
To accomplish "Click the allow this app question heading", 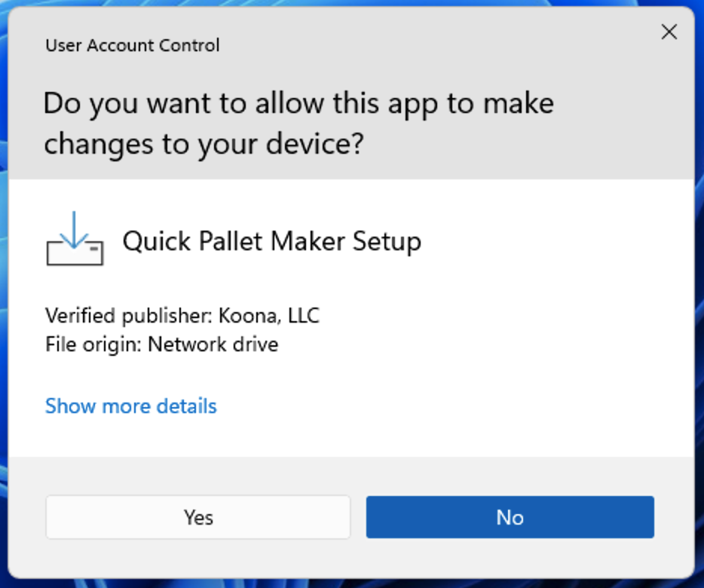I will pyautogui.click(x=298, y=123).
